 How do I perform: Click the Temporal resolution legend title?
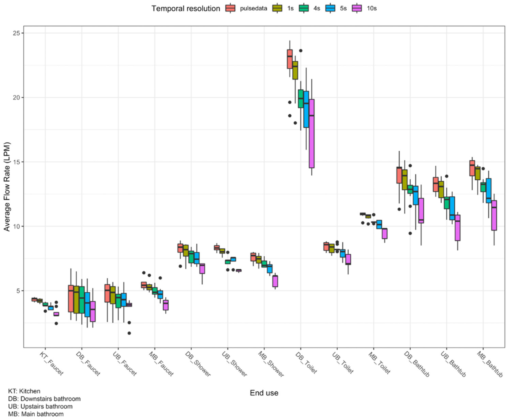186,9
